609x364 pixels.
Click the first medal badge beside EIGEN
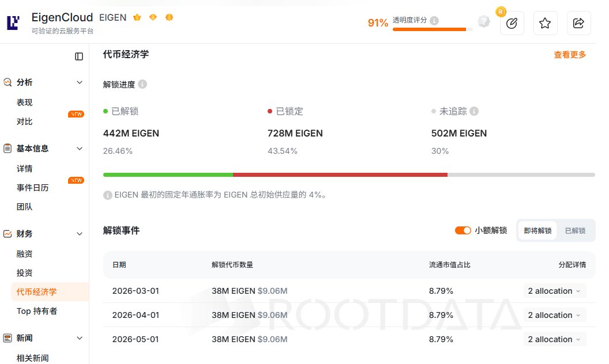tap(137, 18)
